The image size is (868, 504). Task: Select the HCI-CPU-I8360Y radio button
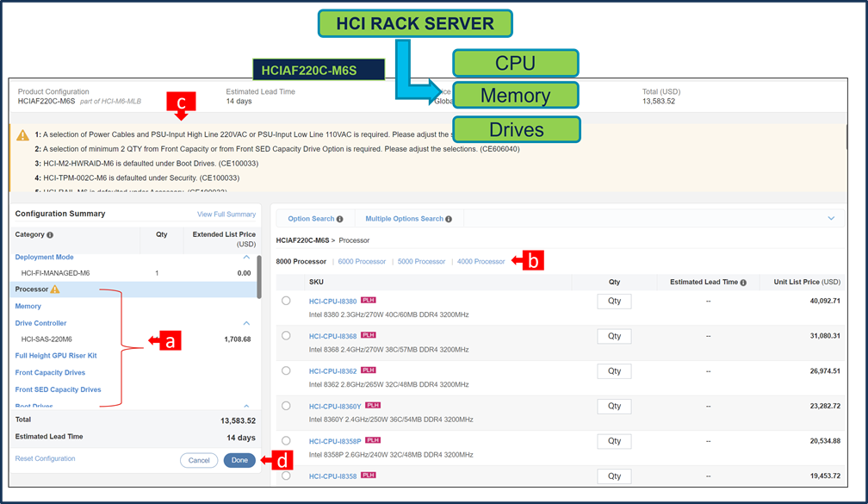(286, 406)
